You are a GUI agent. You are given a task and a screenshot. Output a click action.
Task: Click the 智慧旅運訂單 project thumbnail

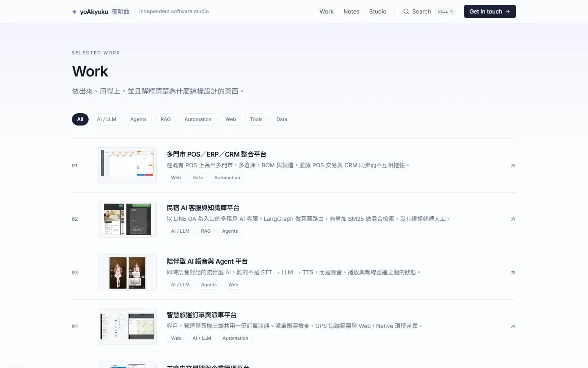(x=127, y=326)
